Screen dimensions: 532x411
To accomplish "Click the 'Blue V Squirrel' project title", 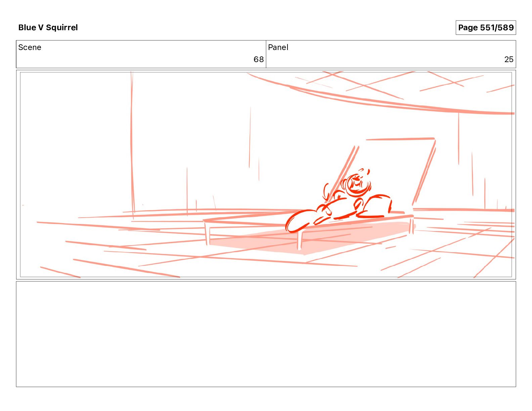I will click(48, 28).
